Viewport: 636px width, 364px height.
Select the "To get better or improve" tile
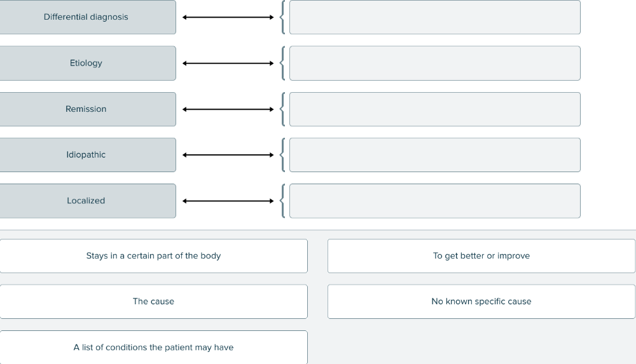coord(481,256)
